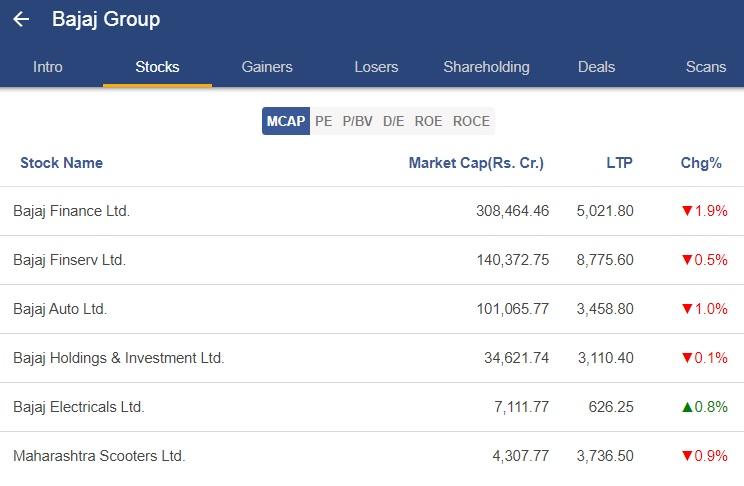The height and width of the screenshot is (486, 744).
Task: Open the Scans tab
Action: (x=706, y=67)
